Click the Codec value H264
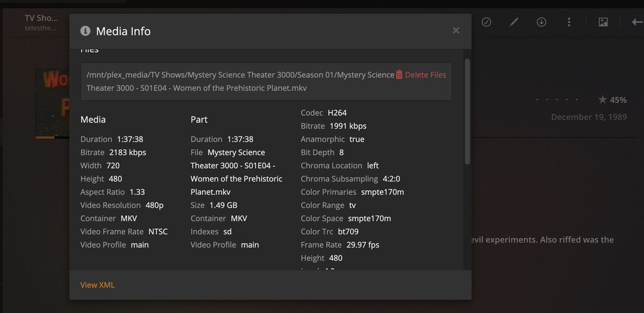This screenshot has width=644, height=313. click(x=337, y=112)
